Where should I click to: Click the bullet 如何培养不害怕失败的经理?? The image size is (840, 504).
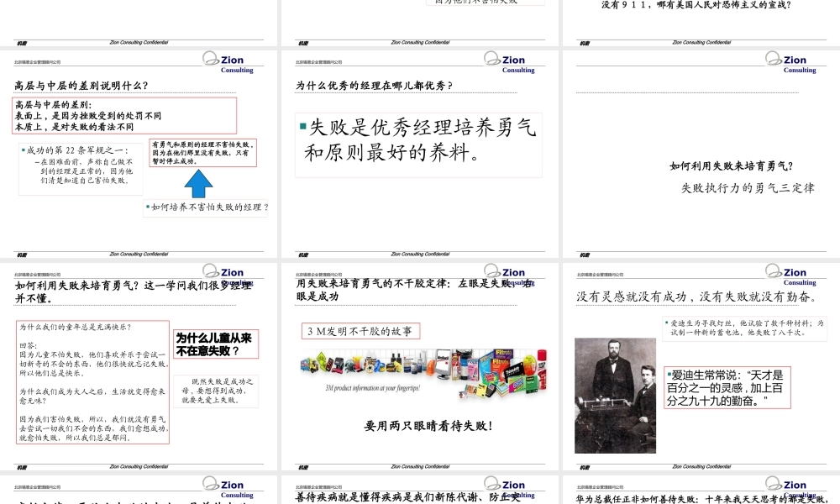pos(207,207)
